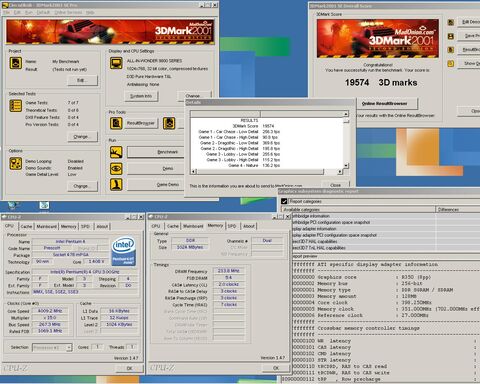Open the Help menu in 3DMark

pyautogui.click(x=90, y=12)
